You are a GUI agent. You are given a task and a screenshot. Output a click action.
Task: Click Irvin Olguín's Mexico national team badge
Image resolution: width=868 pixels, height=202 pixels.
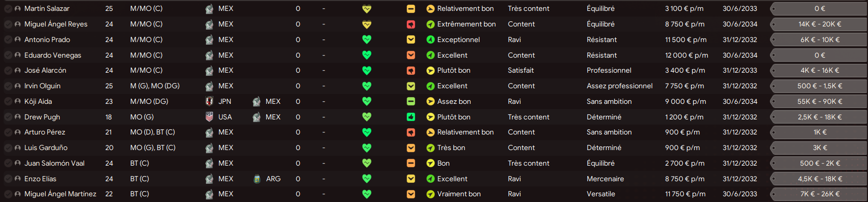point(210,86)
